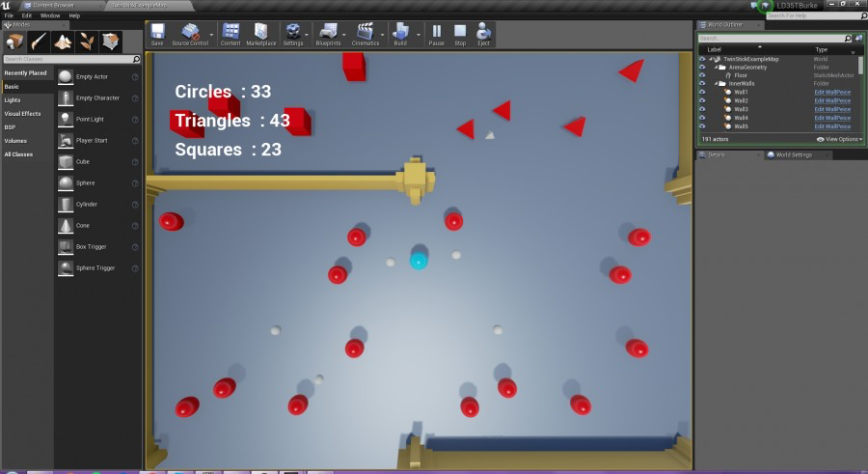Launch the Marketplace toolbar icon
Viewport: 868px width, 474px height.
click(x=260, y=35)
